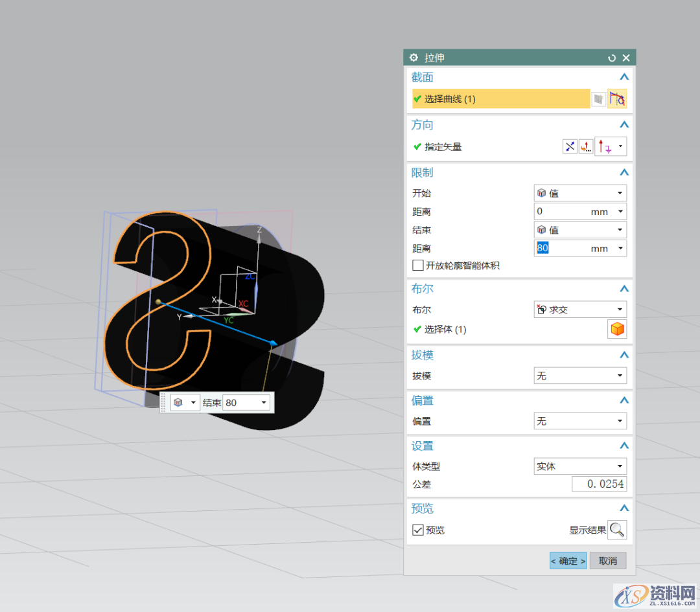Viewport: 700px width, 612px height.
Task: Enable the 开放轮廓智能体积 checkbox
Action: (x=418, y=266)
